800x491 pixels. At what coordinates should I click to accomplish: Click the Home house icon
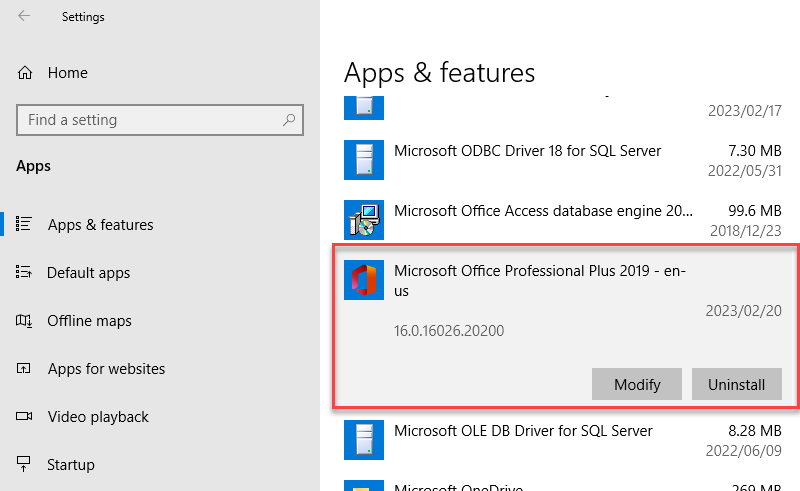tap(24, 73)
